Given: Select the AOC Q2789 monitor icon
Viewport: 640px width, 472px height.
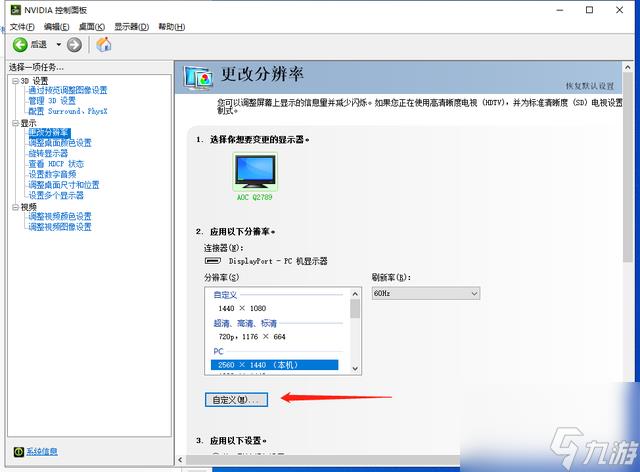Looking at the screenshot, I should click(255, 171).
